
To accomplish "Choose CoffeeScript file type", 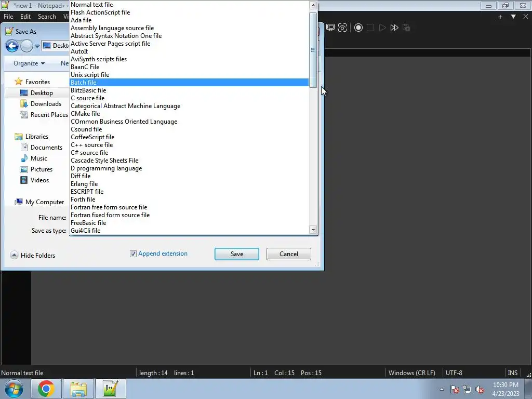I will point(189,137).
